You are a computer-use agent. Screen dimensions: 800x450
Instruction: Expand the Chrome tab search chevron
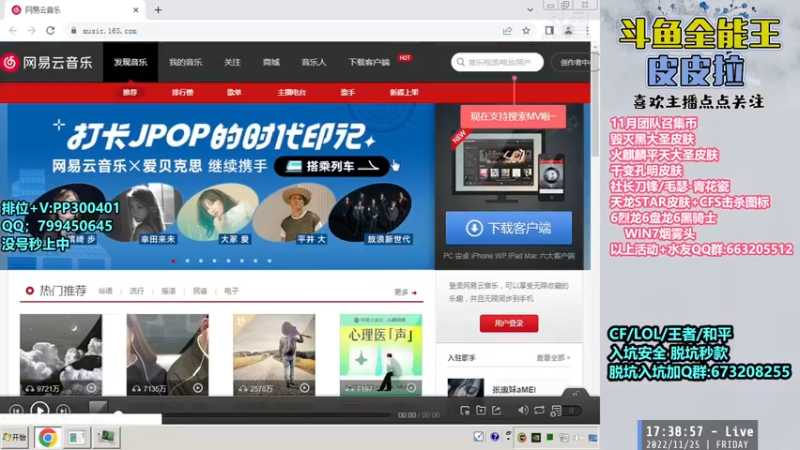[x=530, y=10]
